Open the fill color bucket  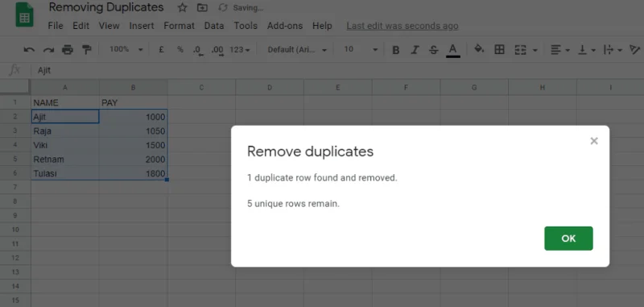479,49
